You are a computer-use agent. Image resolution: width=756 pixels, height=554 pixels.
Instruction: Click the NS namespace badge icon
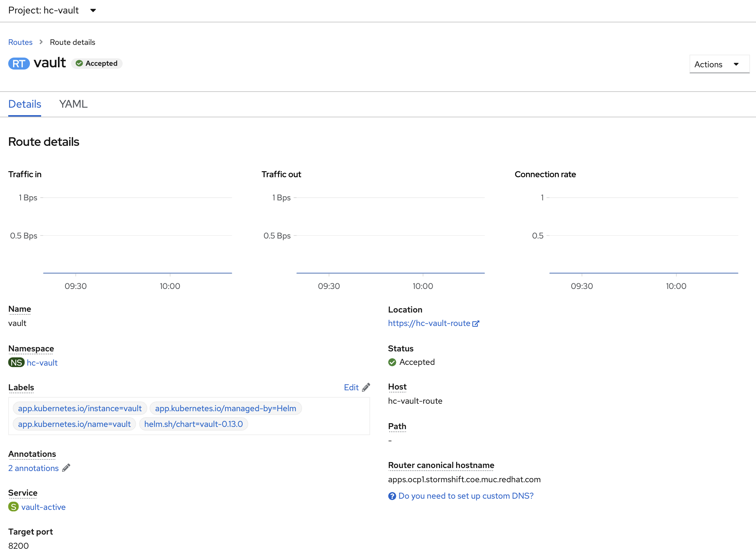click(x=16, y=363)
